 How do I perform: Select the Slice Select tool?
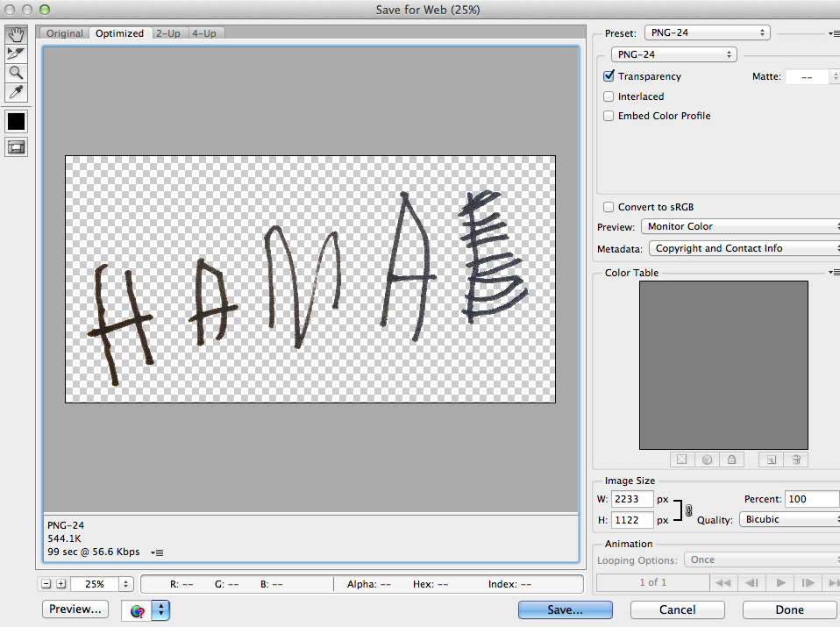16,53
